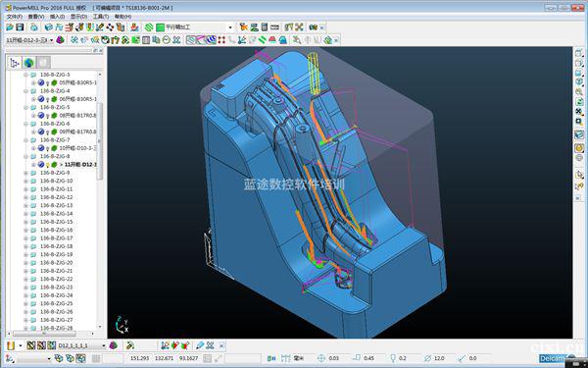Click the open project folder icon
The width and height of the screenshot is (588, 368).
pyautogui.click(x=10, y=27)
